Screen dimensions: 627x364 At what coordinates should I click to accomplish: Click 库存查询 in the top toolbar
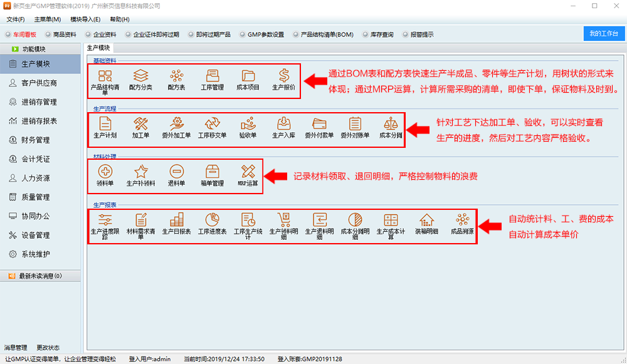click(377, 34)
